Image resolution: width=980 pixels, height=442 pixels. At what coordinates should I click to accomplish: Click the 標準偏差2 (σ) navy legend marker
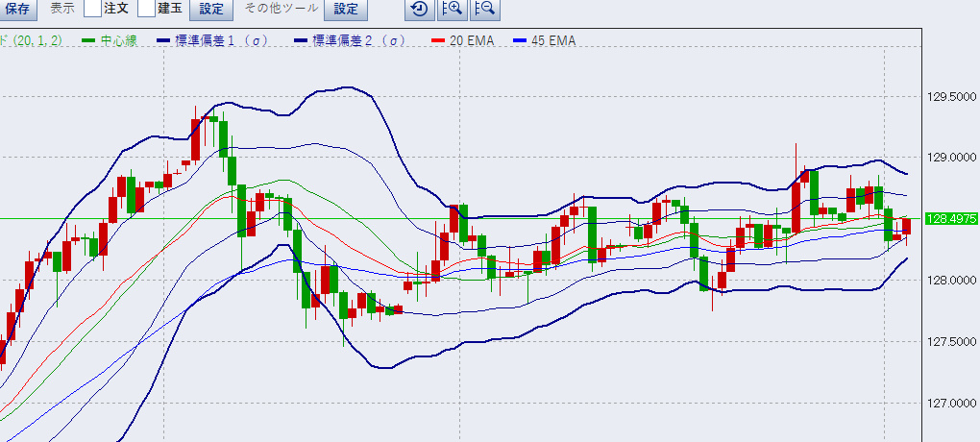click(299, 40)
